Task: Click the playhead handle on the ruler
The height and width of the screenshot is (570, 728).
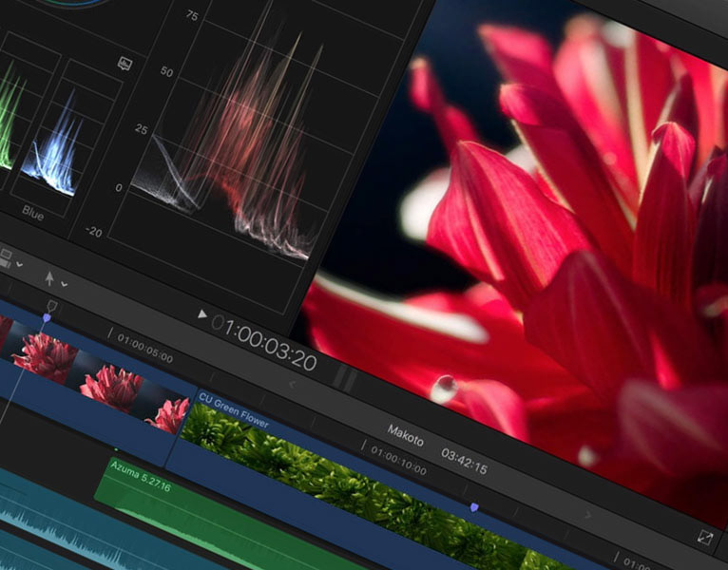Action: [52, 306]
